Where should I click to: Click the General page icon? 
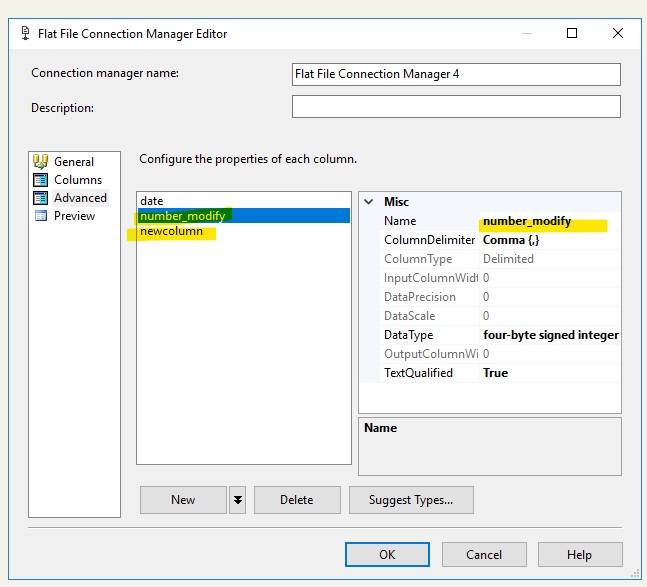tap(40, 162)
